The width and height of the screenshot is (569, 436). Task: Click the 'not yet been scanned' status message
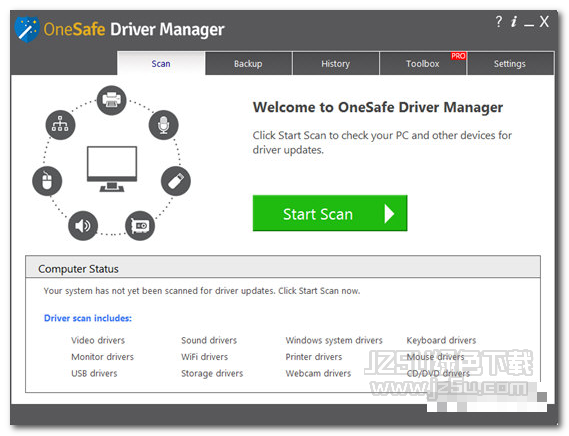pyautogui.click(x=202, y=291)
